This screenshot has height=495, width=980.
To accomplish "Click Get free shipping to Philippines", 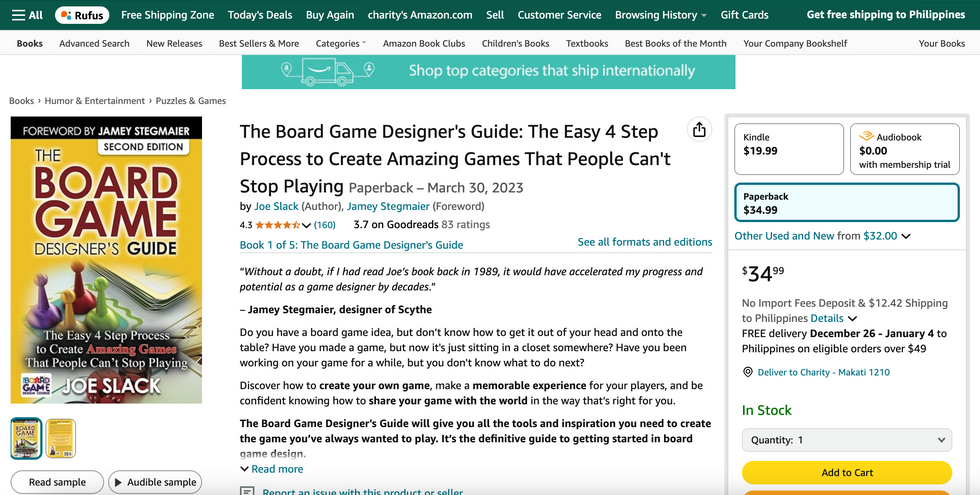I will pos(886,15).
